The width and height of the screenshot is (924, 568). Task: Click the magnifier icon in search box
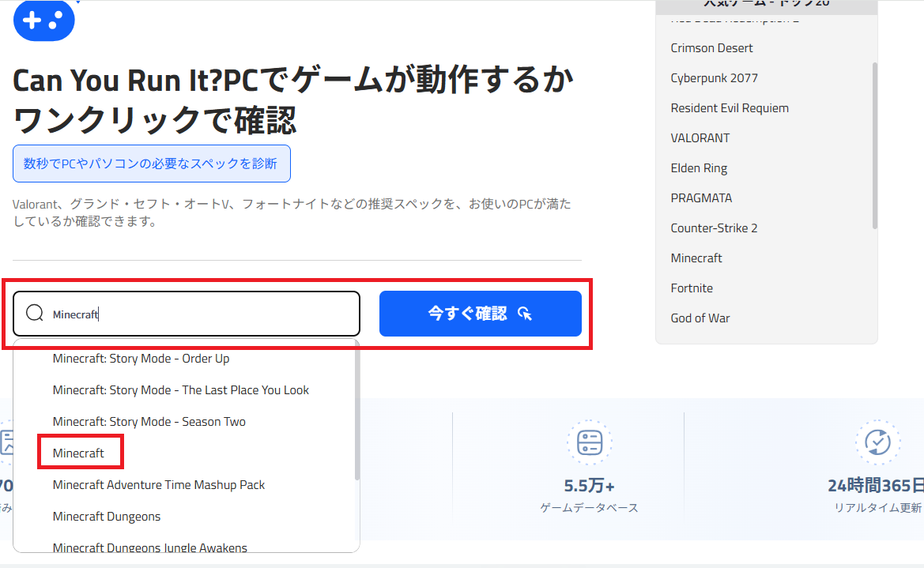[35, 313]
